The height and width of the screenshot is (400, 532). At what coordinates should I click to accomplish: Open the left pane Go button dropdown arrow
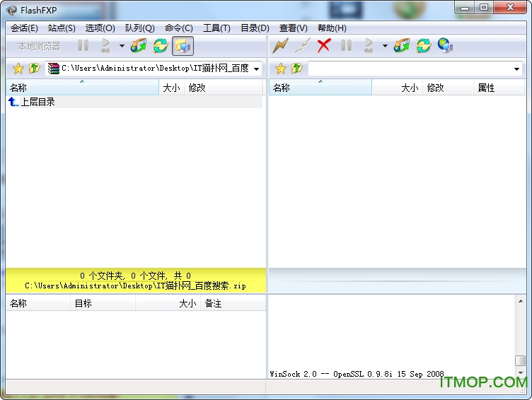pyautogui.click(x=122, y=46)
